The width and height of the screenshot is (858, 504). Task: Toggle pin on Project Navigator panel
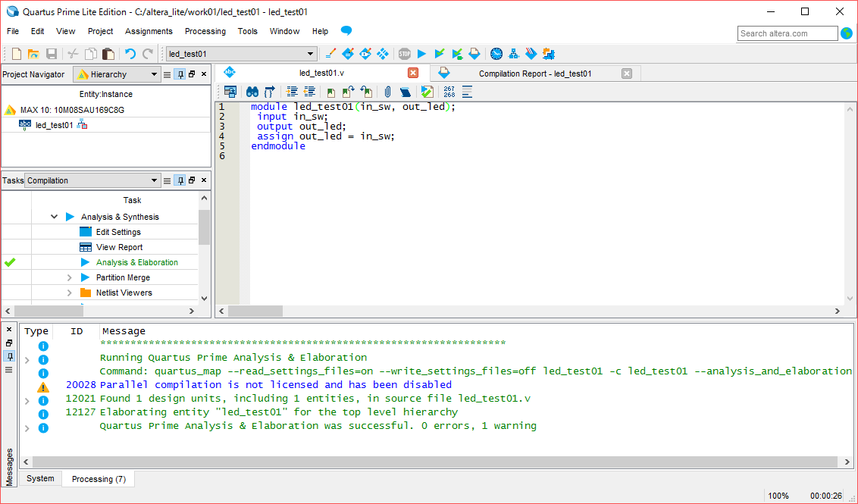tap(180, 74)
